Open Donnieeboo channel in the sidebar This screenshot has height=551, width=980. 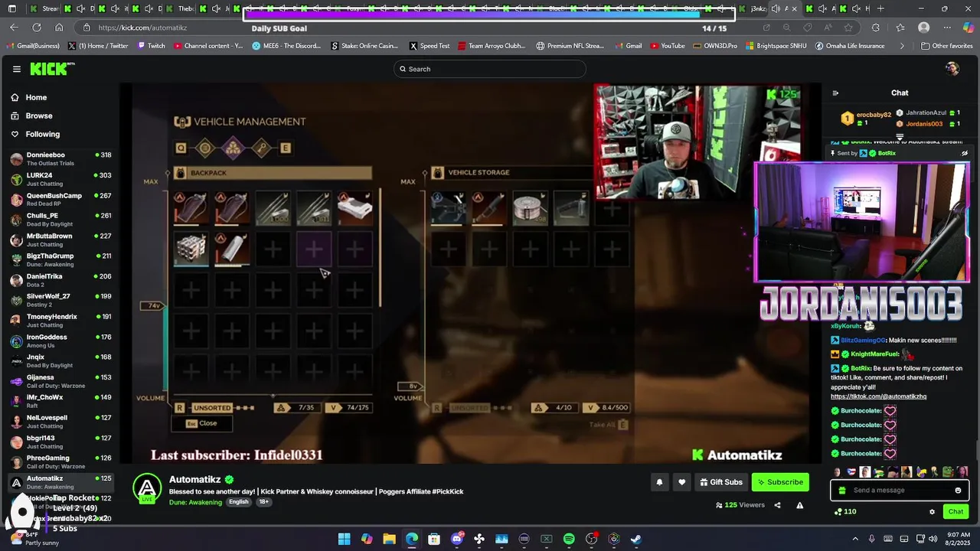click(x=60, y=159)
